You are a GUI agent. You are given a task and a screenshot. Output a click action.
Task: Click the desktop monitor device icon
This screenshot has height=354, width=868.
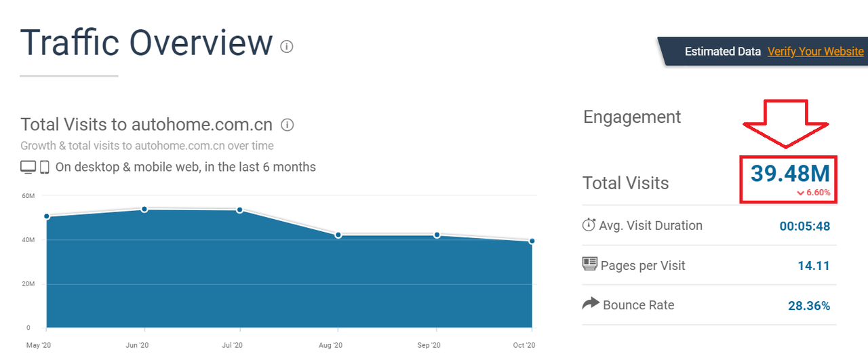(x=28, y=167)
